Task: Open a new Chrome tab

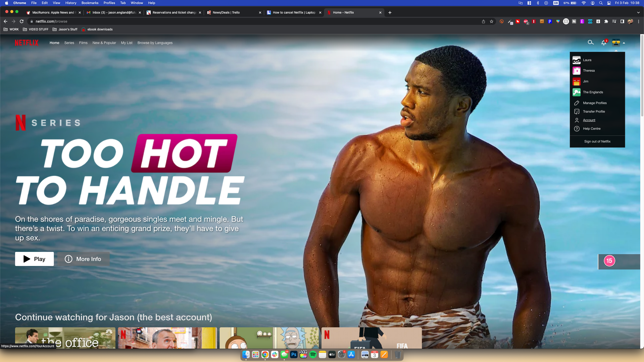Action: [390, 13]
